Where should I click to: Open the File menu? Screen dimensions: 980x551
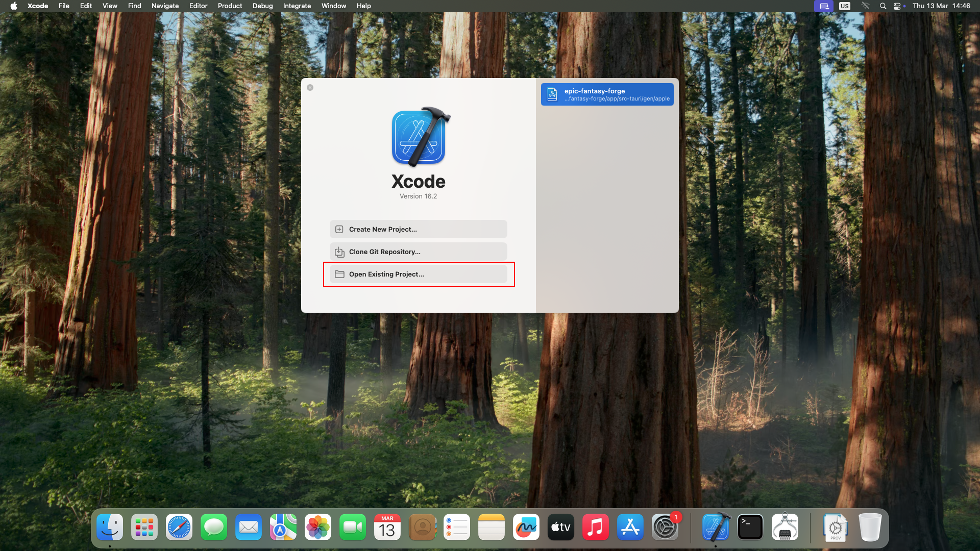click(x=64, y=6)
